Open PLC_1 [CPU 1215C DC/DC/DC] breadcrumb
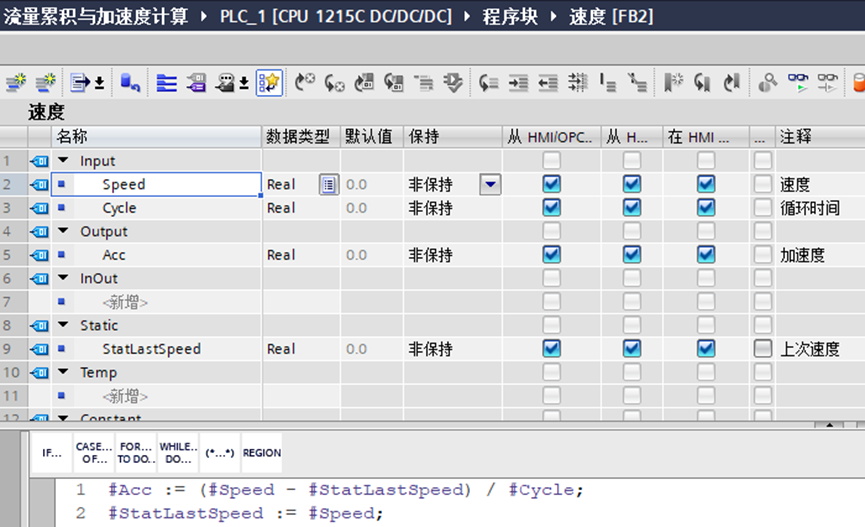The width and height of the screenshot is (865, 527). tap(336, 16)
